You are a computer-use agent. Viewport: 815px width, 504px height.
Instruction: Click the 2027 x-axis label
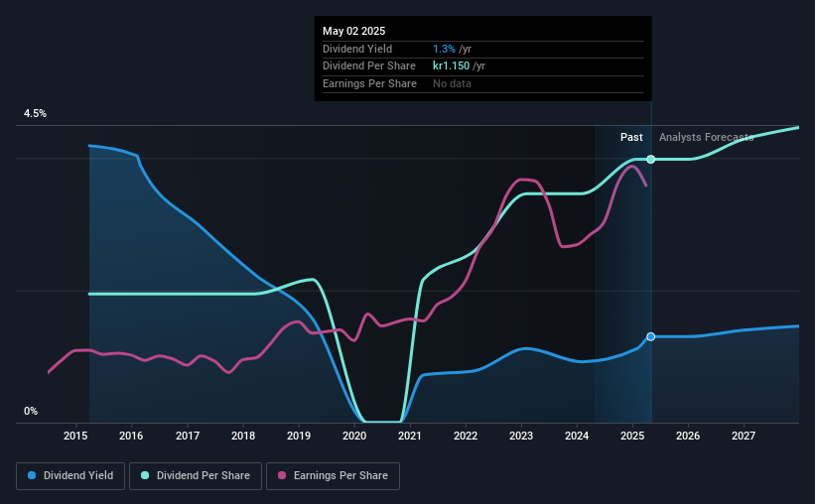744,436
